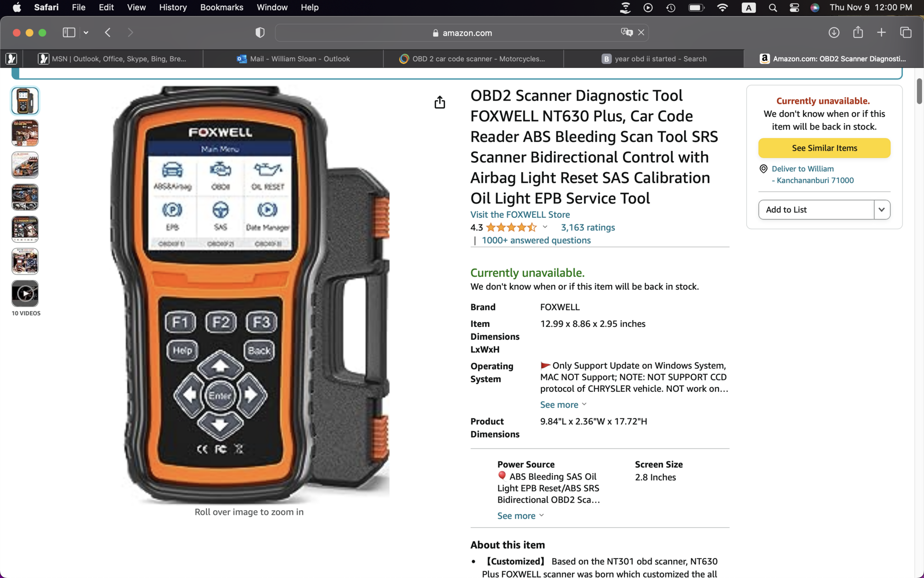Image resolution: width=924 pixels, height=578 pixels.
Task: Open the Apple menu
Action: (x=17, y=7)
